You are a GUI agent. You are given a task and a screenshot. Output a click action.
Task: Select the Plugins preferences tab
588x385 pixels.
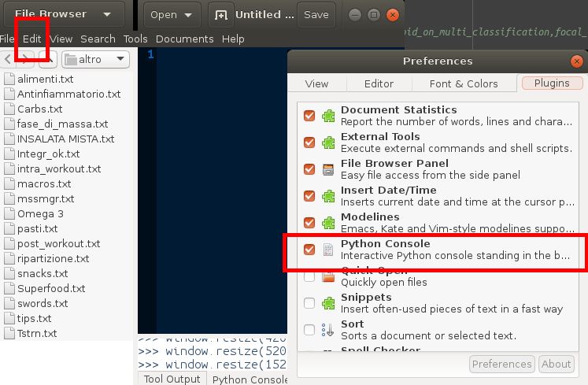[552, 83]
